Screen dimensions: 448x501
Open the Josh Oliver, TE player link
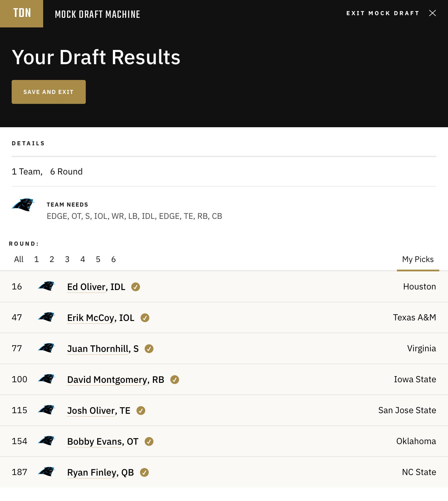point(99,411)
